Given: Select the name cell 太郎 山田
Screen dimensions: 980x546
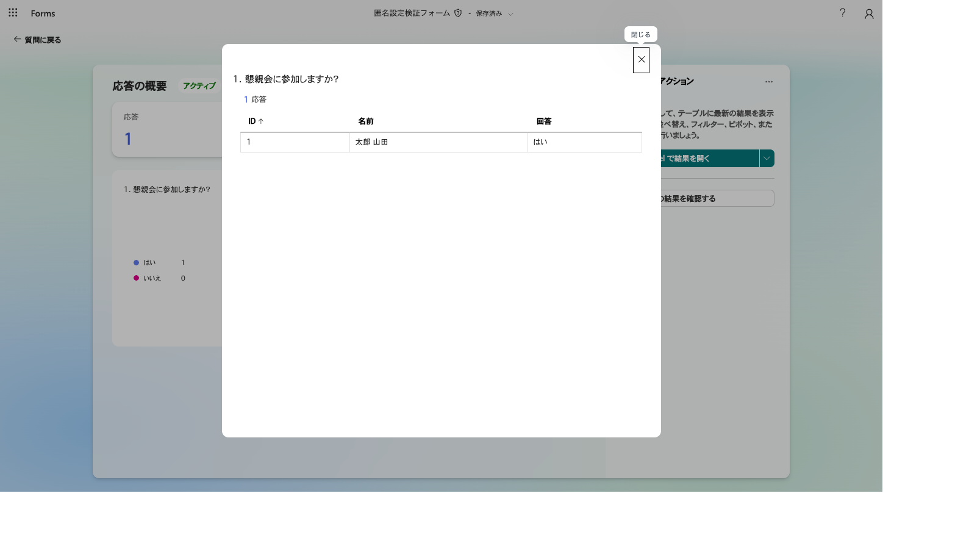Looking at the screenshot, I should 438,142.
